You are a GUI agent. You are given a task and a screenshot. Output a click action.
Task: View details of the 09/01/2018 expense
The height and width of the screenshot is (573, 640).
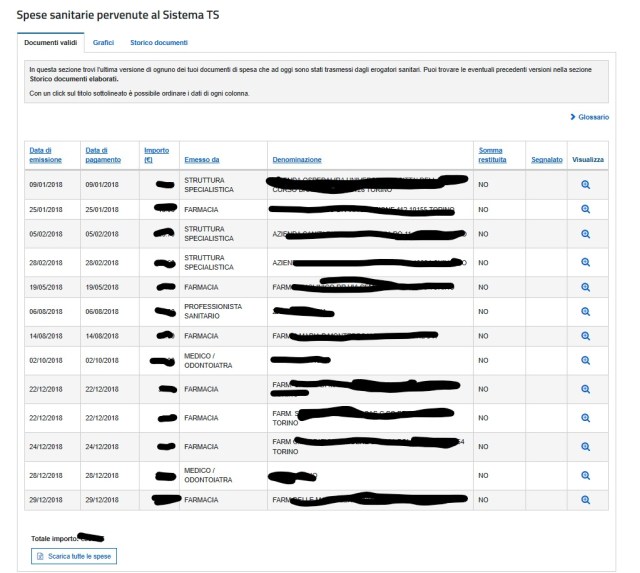[x=586, y=185]
